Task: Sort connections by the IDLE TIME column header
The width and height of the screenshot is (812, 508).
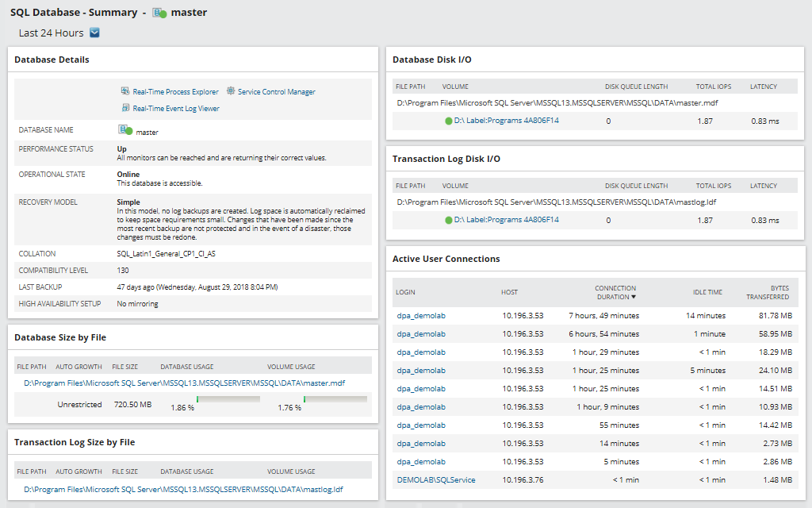Action: [707, 292]
